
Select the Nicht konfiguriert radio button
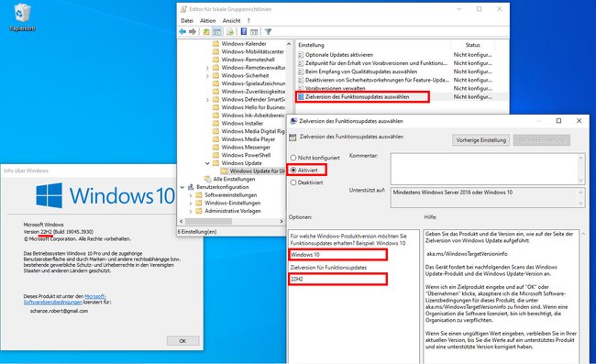pyautogui.click(x=293, y=158)
